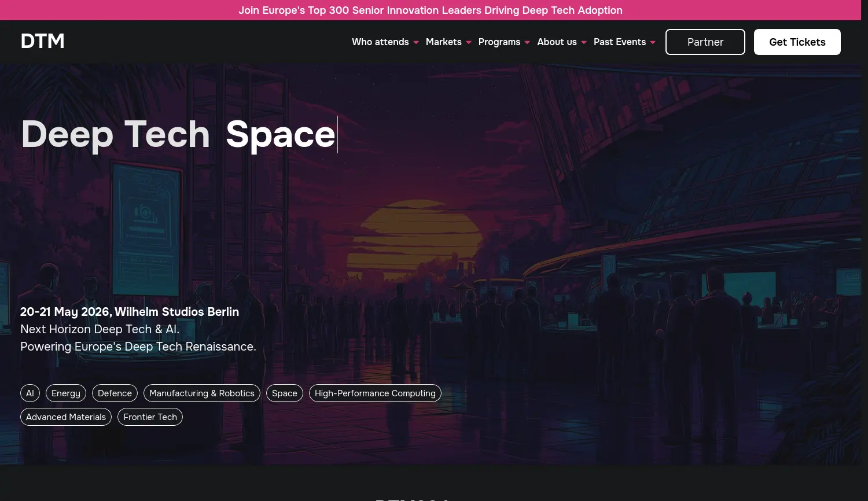Click the pink announcement banner about Innovation Leaders
The image size is (868, 501).
[x=431, y=10]
